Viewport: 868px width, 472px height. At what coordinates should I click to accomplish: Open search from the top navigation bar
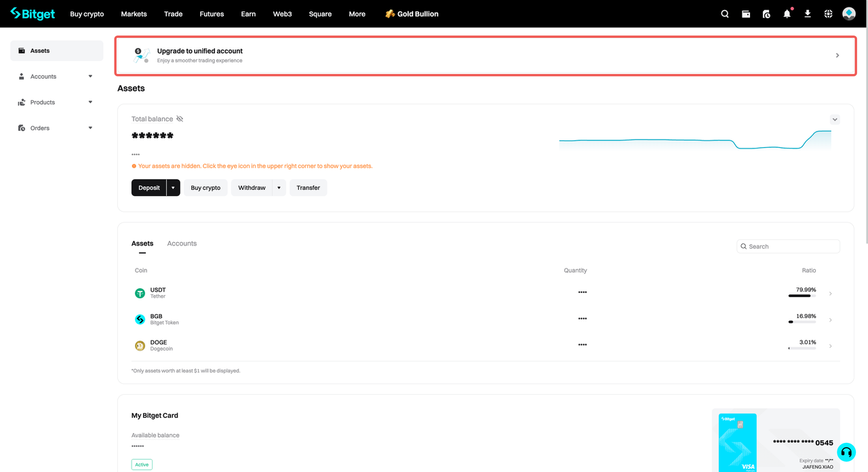(x=724, y=14)
